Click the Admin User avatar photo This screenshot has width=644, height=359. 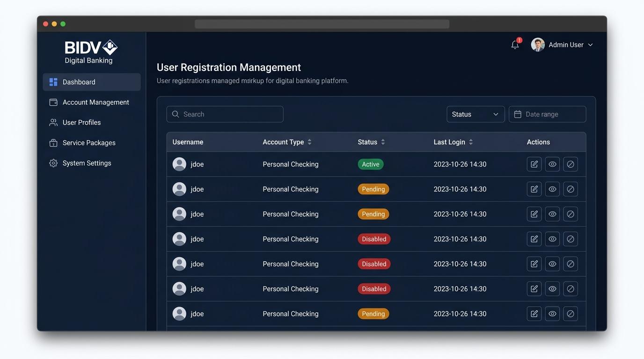tap(538, 45)
